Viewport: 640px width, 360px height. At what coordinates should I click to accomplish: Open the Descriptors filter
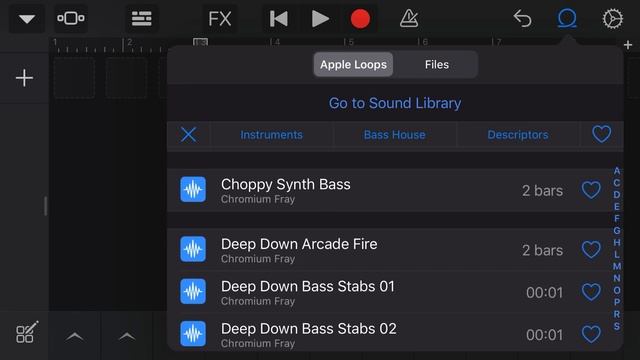coord(518,135)
